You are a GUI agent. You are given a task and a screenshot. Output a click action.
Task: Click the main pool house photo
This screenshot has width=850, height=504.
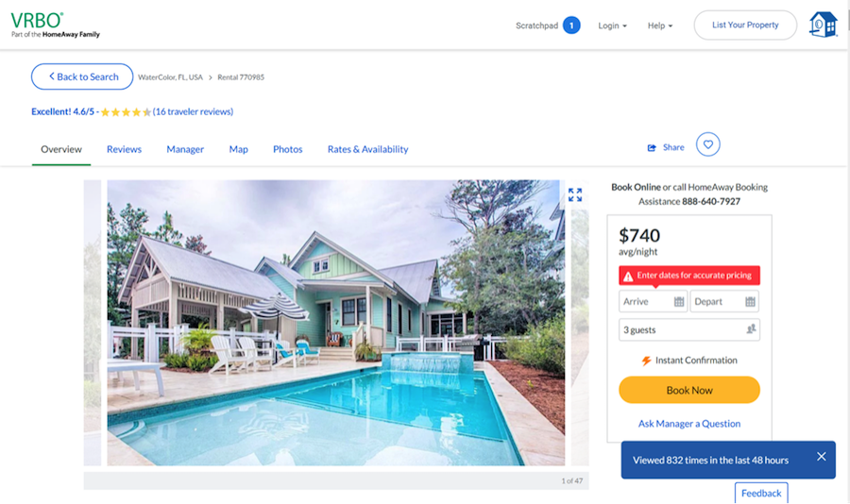coord(335,323)
